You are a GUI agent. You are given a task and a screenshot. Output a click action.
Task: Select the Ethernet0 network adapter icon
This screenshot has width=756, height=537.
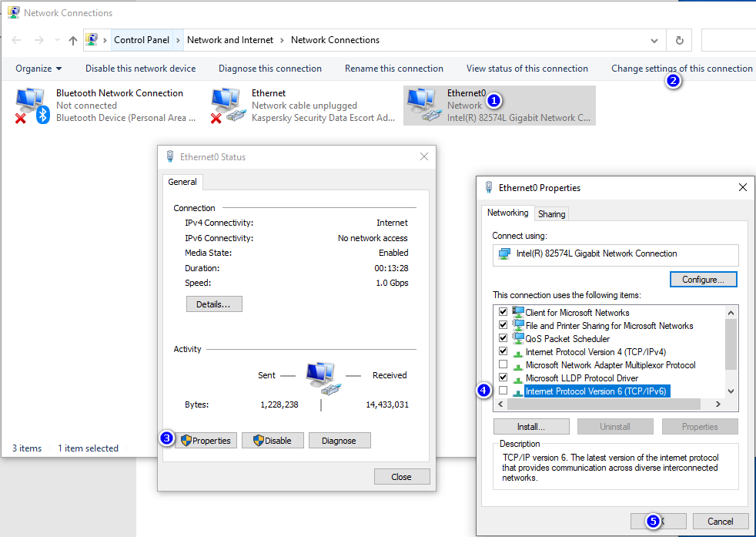423,105
